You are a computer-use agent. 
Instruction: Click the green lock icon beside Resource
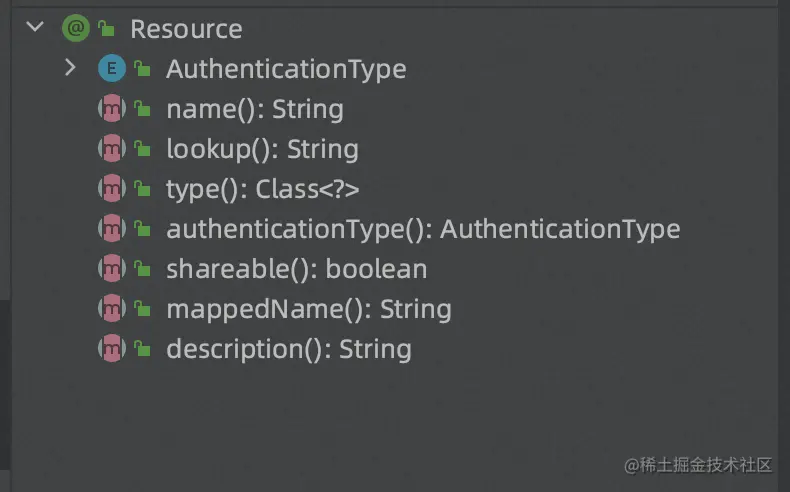[x=106, y=29]
